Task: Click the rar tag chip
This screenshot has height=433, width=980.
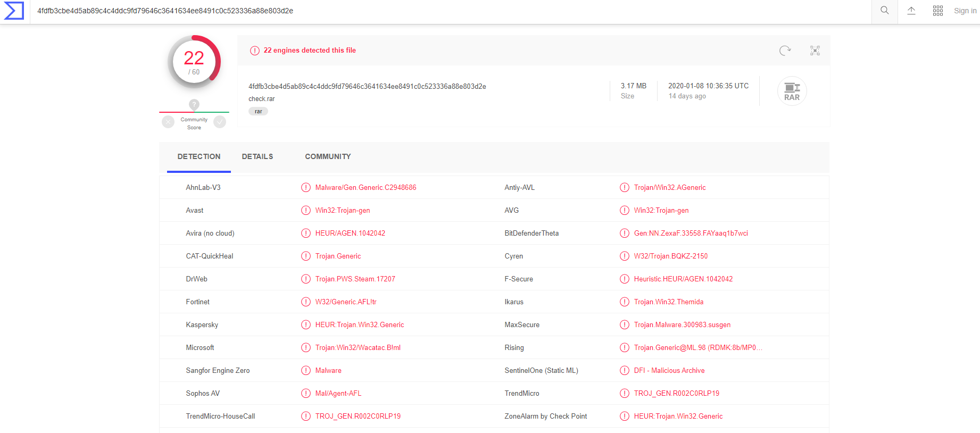Action: coord(258,111)
